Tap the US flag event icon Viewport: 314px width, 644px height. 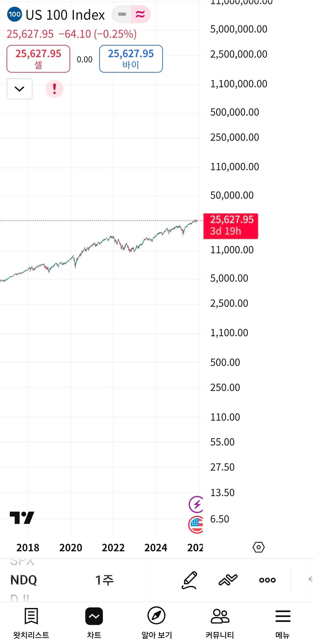(196, 524)
